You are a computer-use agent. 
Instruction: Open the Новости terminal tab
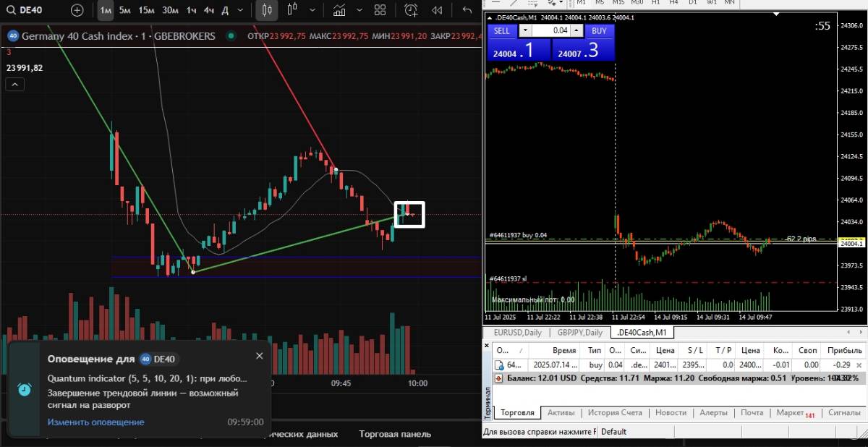tap(671, 413)
